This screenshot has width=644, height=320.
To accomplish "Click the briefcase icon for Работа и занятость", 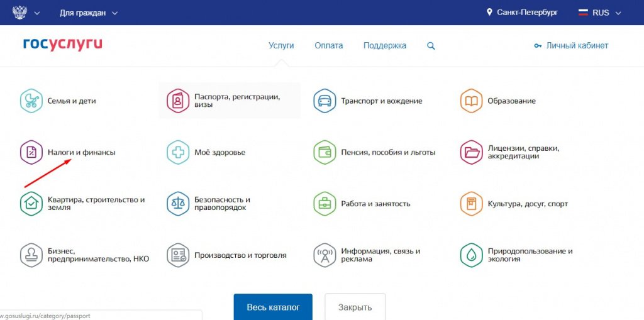I will (x=325, y=204).
